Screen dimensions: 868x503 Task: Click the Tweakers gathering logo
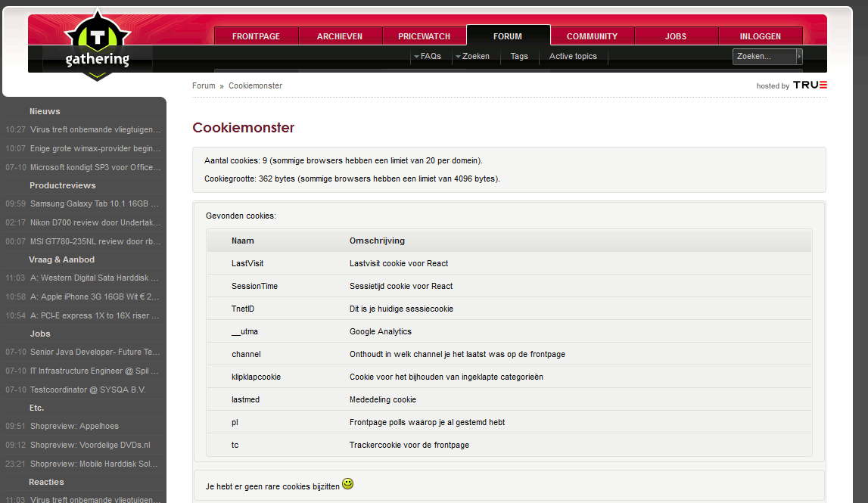pos(98,46)
